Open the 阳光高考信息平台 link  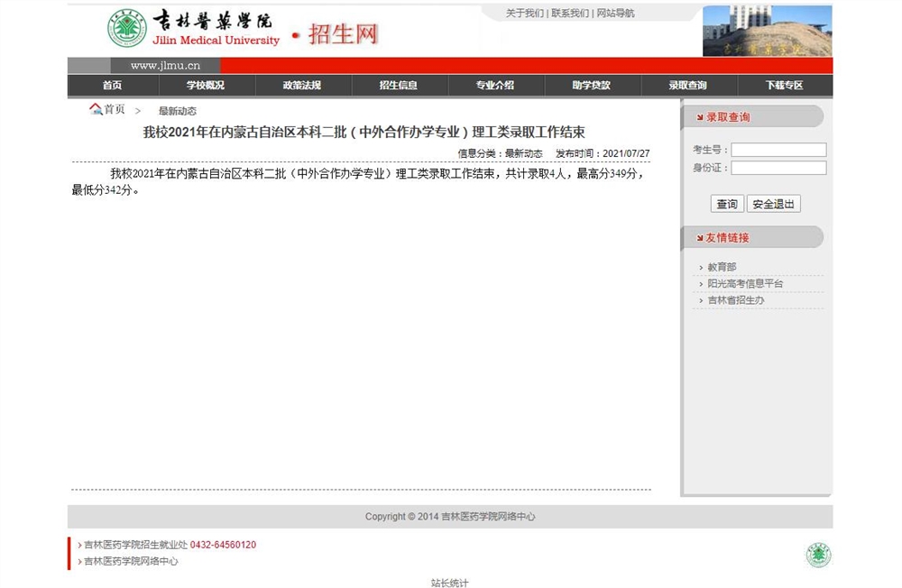pyautogui.click(x=745, y=284)
